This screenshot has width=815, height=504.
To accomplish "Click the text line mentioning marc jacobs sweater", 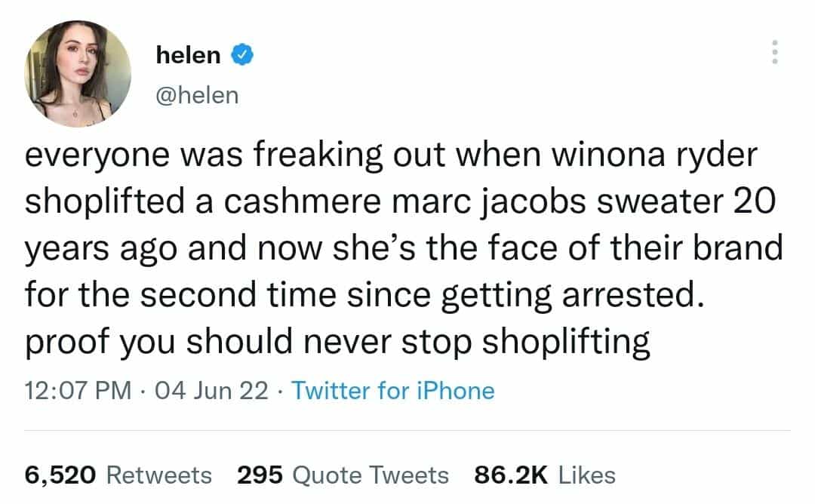I will point(400,204).
